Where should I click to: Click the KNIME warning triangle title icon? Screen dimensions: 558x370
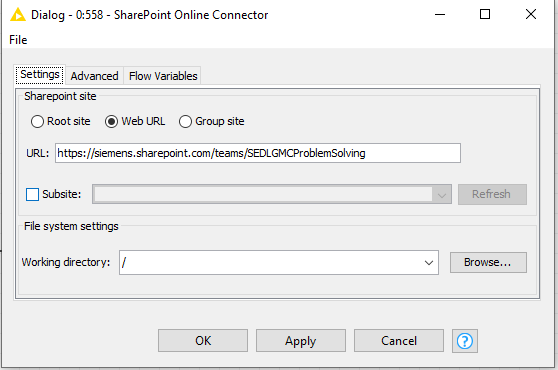(x=18, y=15)
